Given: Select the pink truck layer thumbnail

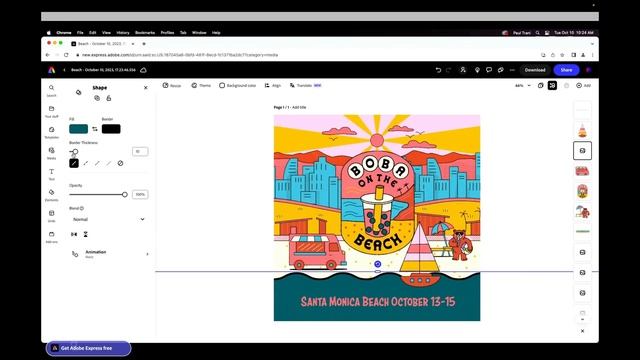Looking at the screenshot, I should coord(582,171).
